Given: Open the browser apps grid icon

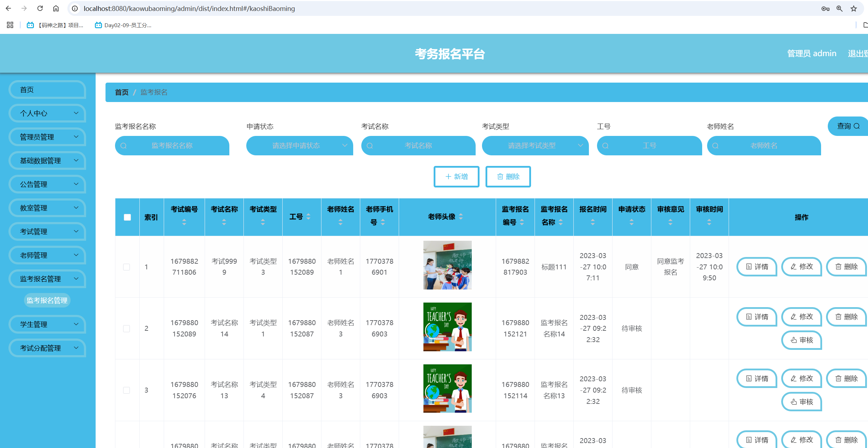Looking at the screenshot, I should click(10, 25).
